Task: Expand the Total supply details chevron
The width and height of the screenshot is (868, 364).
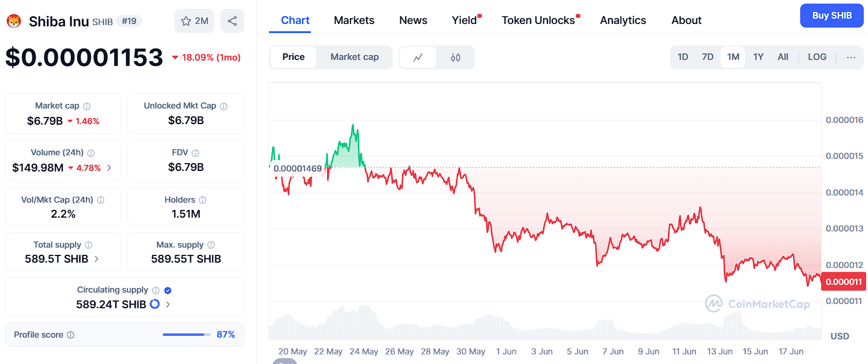Action: [x=97, y=259]
